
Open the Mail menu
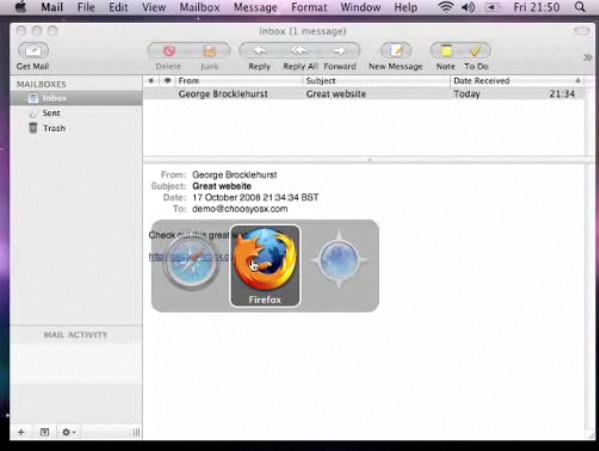[x=52, y=7]
